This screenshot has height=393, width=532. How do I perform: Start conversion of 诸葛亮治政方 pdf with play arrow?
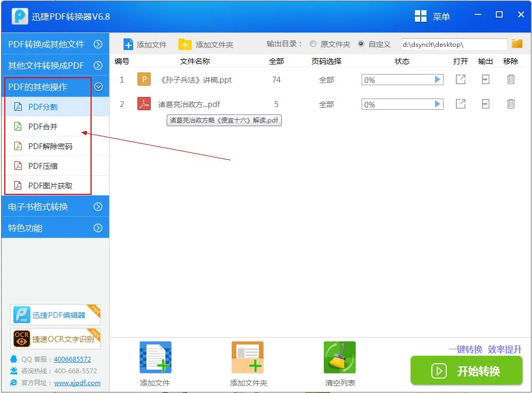point(438,104)
